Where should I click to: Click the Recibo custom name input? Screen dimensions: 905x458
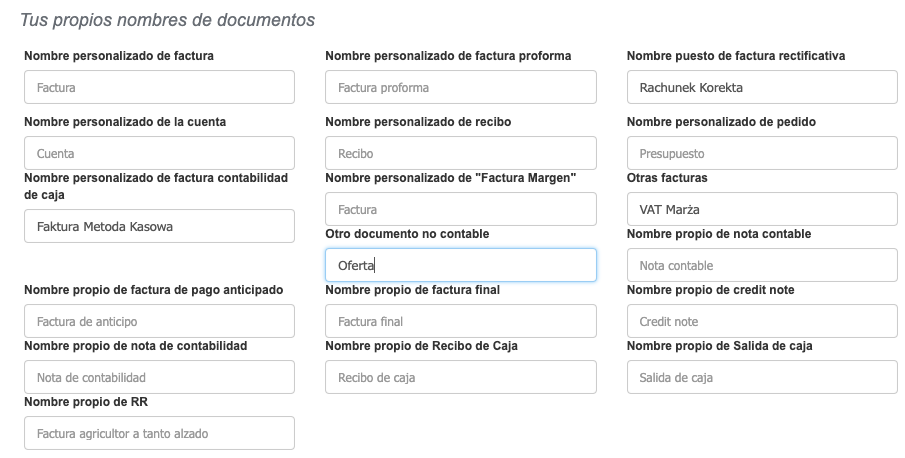point(460,153)
